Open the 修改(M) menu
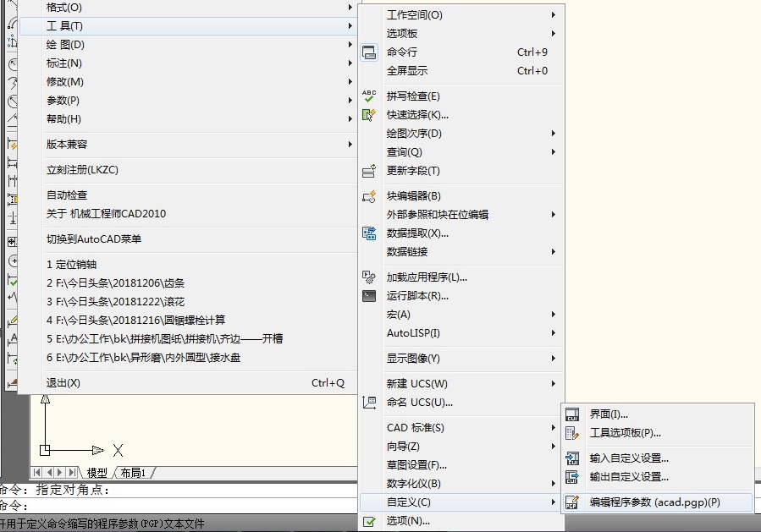This screenshot has height=532, width=761. (187, 81)
